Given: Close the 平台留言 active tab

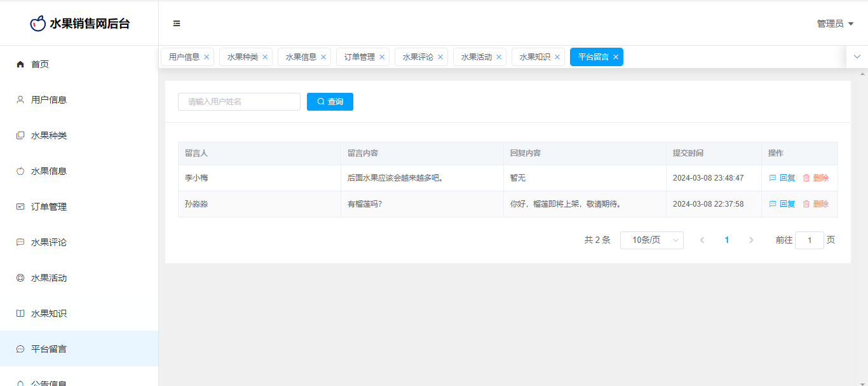Looking at the screenshot, I should point(616,57).
